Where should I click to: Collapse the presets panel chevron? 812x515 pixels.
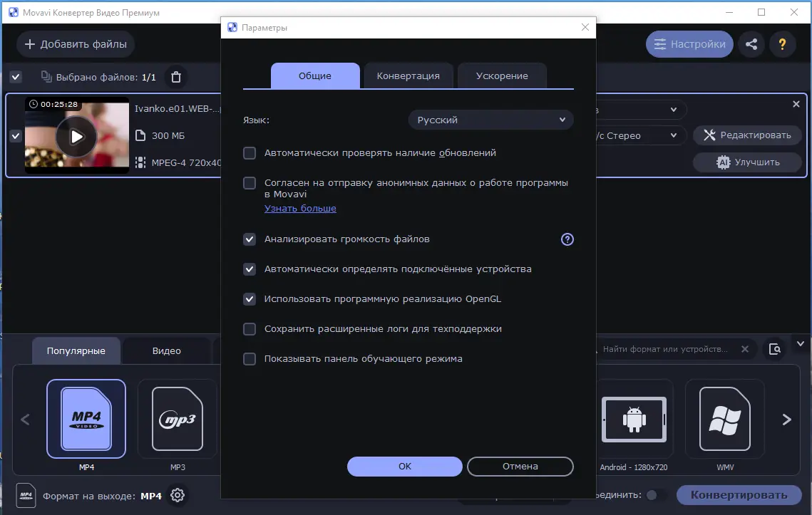pos(800,343)
